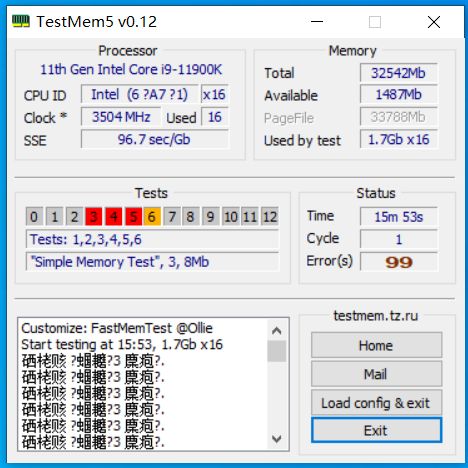This screenshot has width=468, height=468.
Task: Click the CPU ID value Intel (6 ?A7 ?1)
Action: pos(139,95)
